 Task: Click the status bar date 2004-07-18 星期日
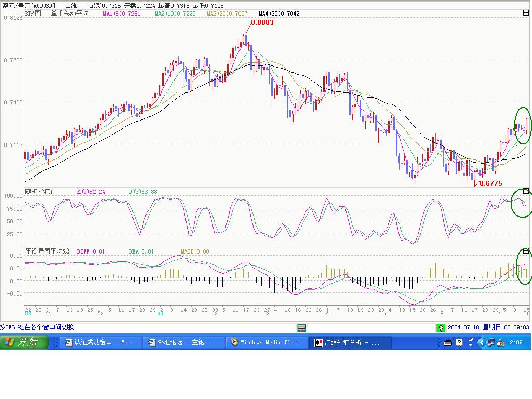pyautogui.click(x=474, y=327)
